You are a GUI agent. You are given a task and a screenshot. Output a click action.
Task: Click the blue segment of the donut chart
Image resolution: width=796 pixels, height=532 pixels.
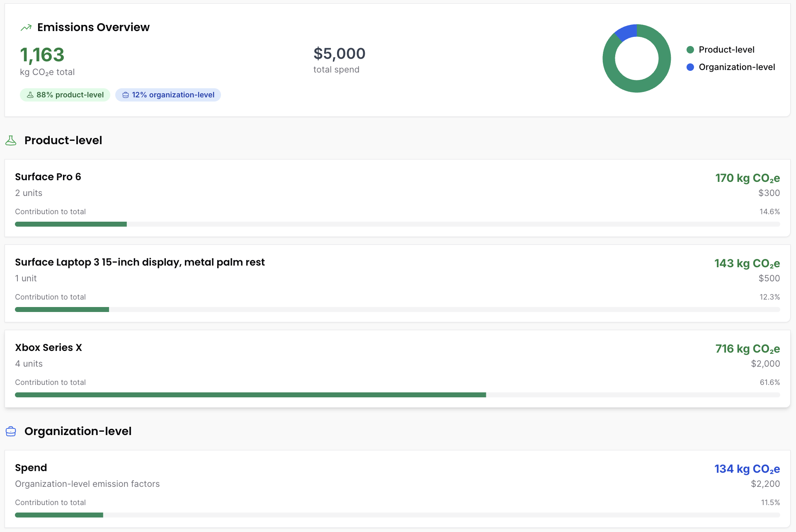coord(627,32)
